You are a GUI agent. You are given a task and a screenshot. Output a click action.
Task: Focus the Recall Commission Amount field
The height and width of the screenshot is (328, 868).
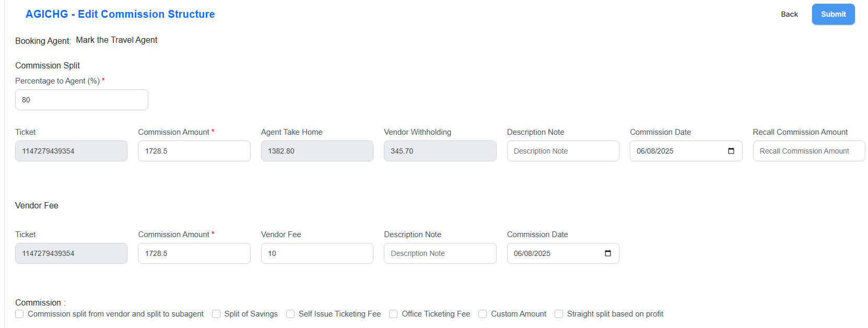809,151
